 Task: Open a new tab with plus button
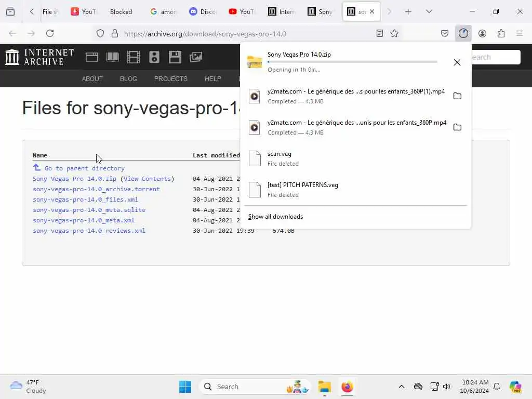[x=408, y=12]
